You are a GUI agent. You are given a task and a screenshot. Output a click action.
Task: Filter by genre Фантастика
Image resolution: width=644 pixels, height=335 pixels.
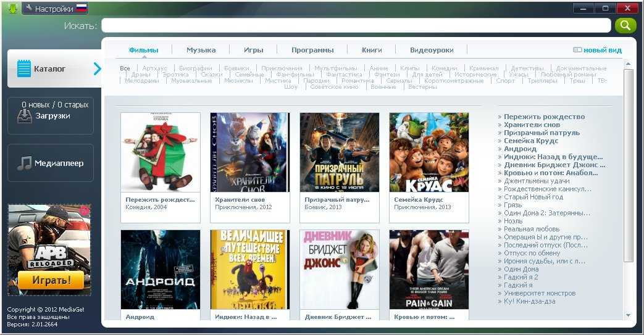(344, 74)
